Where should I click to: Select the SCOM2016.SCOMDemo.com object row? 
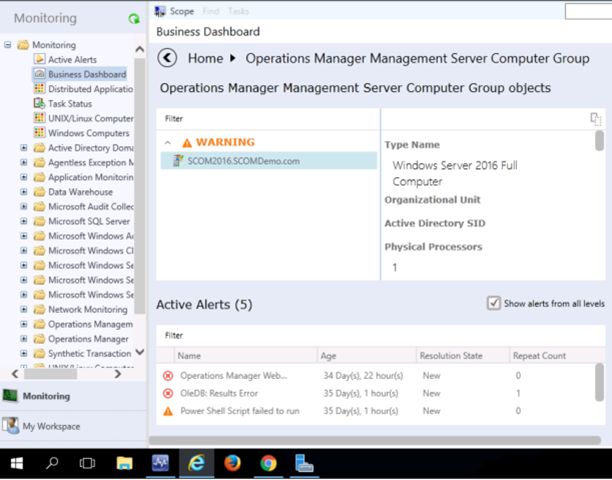(x=269, y=161)
